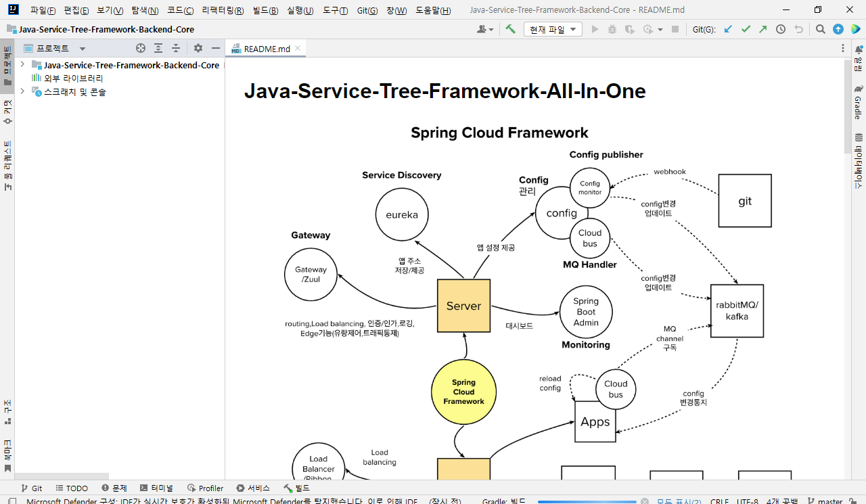Image resolution: width=866 pixels, height=504 pixels.
Task: Toggle the 빌드 (Build) tool window
Action: [x=297, y=488]
